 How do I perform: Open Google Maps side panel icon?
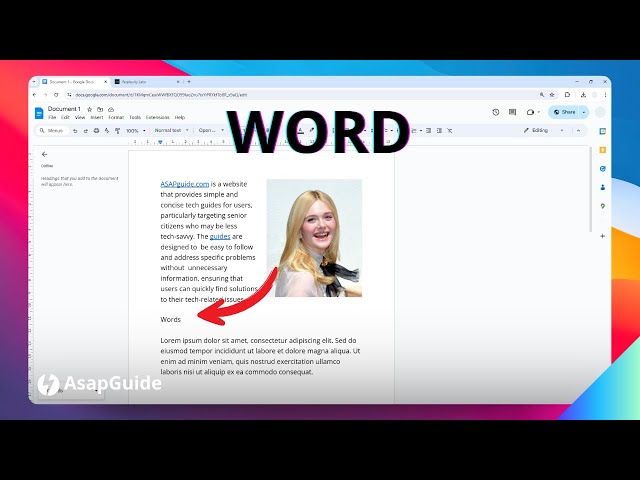[x=602, y=206]
